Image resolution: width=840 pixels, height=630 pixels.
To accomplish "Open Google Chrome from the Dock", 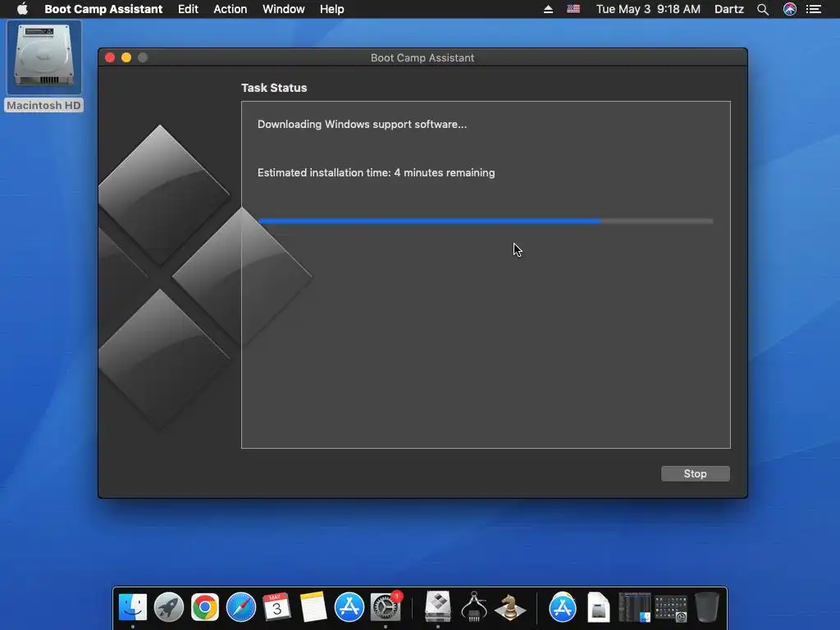I will tap(204, 607).
